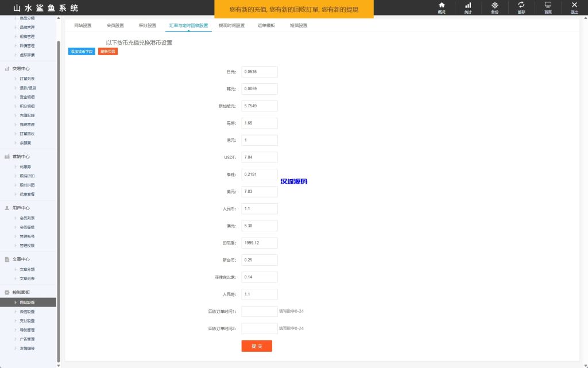This screenshot has height=368, width=588.
Task: Log out via the 退出 X icon
Action: (x=574, y=7)
